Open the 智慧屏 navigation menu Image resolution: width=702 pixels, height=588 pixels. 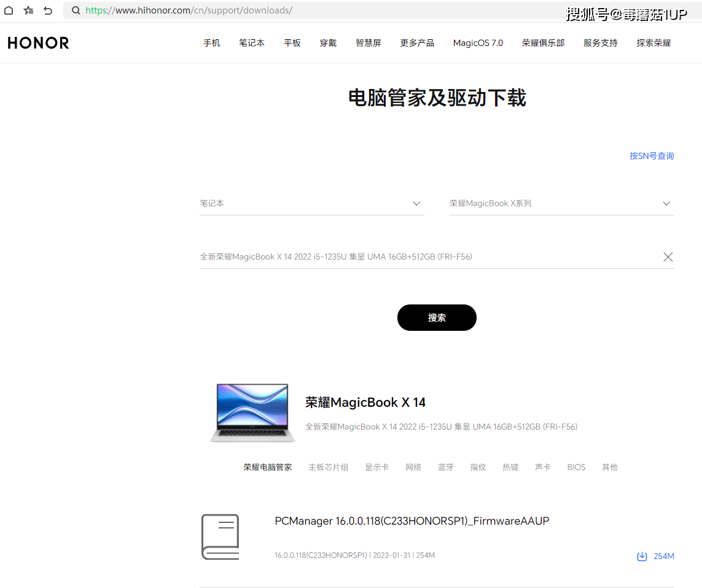pyautogui.click(x=369, y=43)
